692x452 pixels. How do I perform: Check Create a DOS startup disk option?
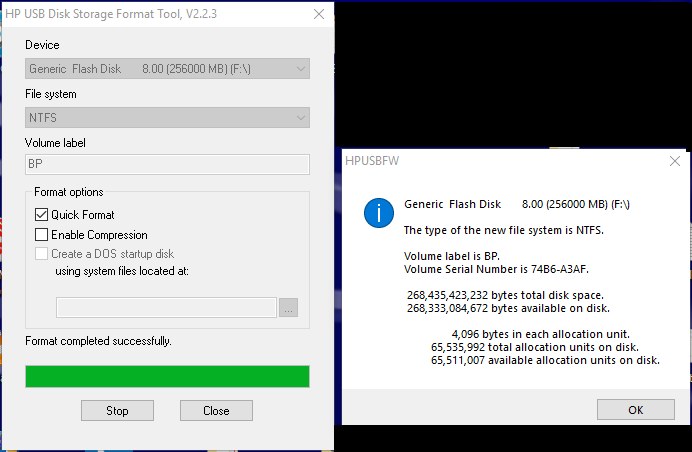click(x=41, y=254)
